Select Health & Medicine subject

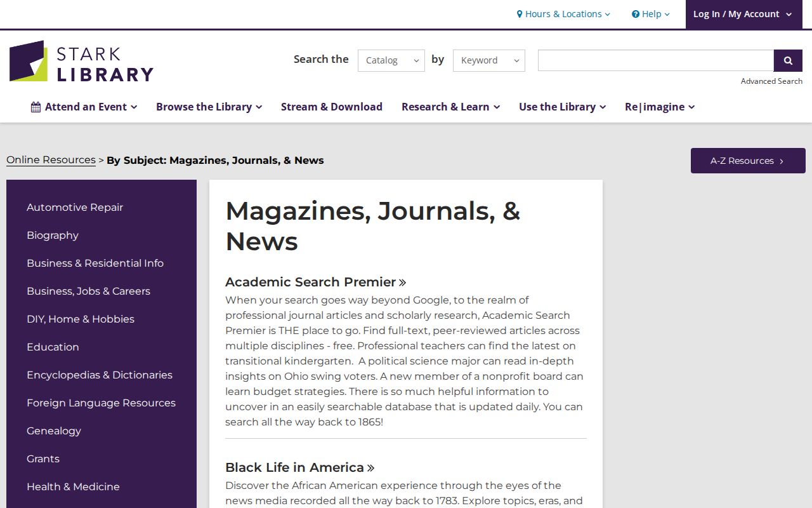73,486
